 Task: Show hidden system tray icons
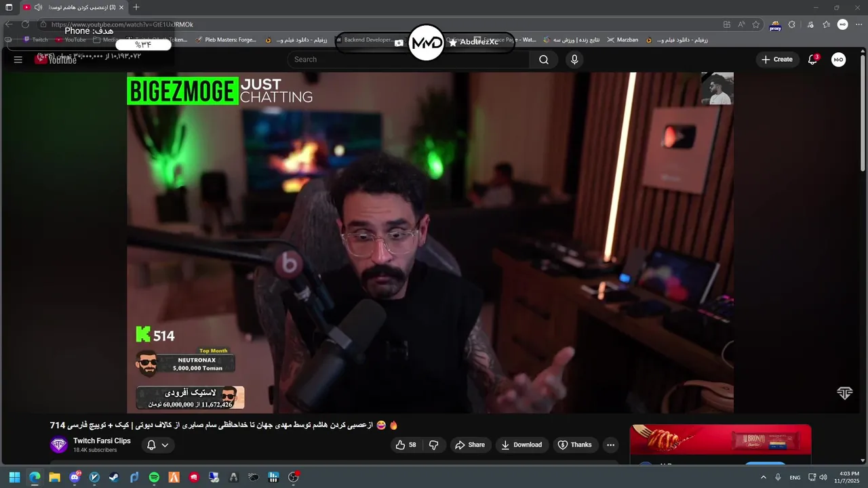click(x=764, y=477)
